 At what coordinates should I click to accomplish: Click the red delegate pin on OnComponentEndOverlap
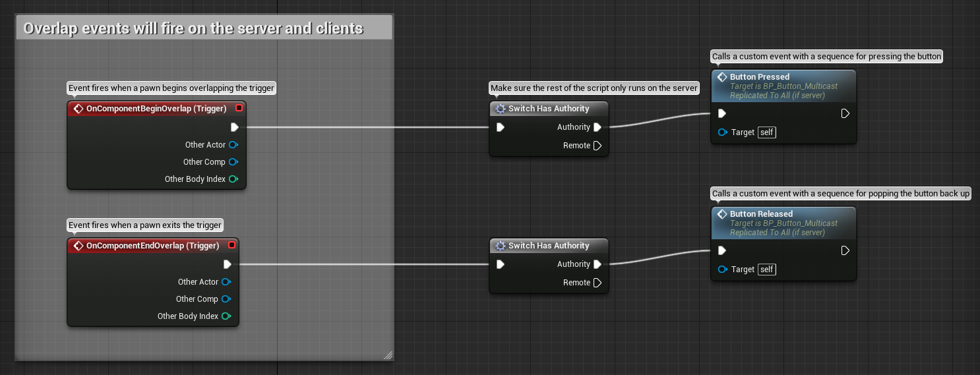coord(231,245)
